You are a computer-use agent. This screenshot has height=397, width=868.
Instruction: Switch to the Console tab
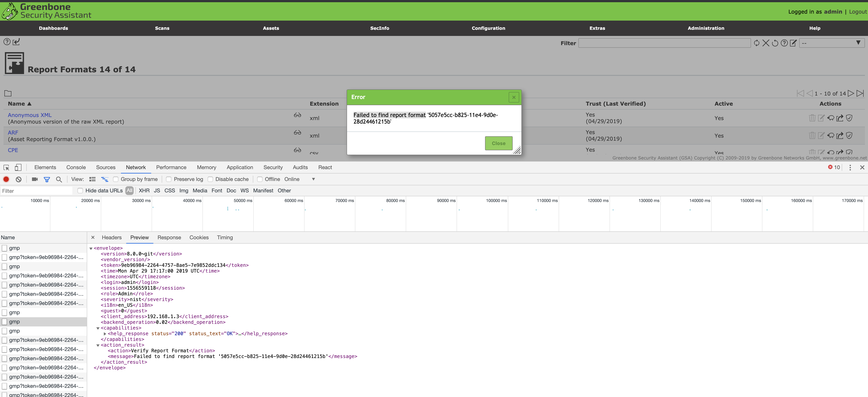click(76, 167)
